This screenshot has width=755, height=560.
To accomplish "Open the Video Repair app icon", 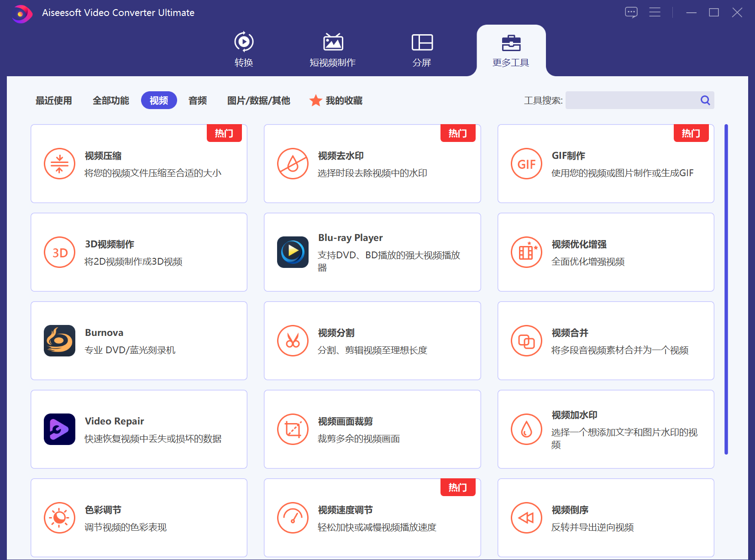I will coord(59,429).
